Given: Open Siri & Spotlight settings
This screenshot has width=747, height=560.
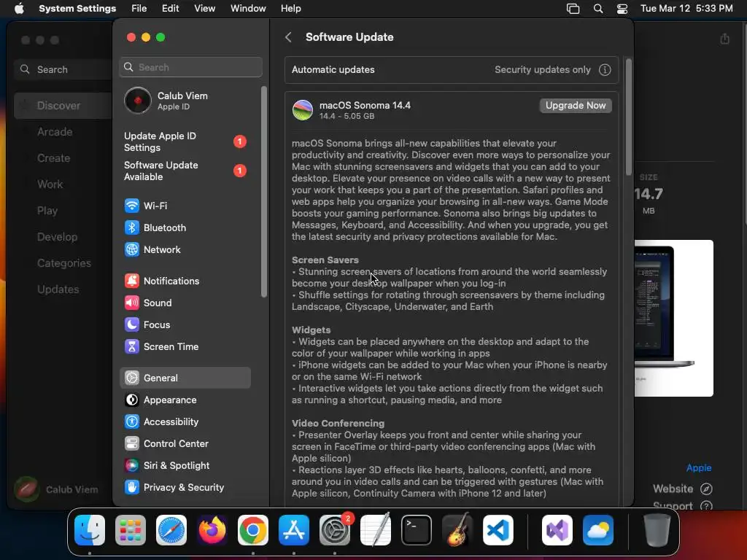Looking at the screenshot, I should pos(185,466).
